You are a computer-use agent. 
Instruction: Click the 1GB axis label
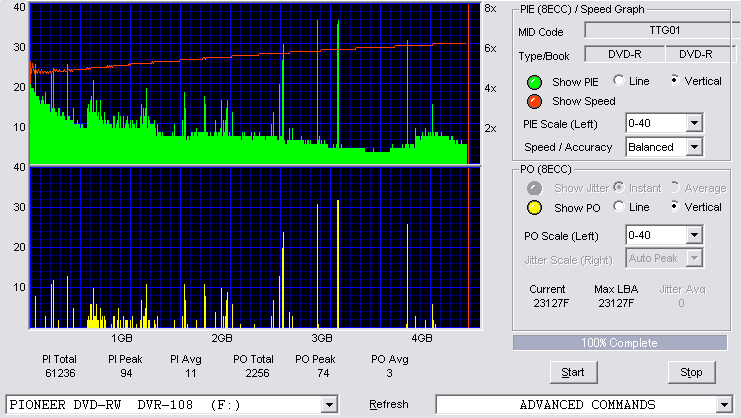(x=121, y=338)
